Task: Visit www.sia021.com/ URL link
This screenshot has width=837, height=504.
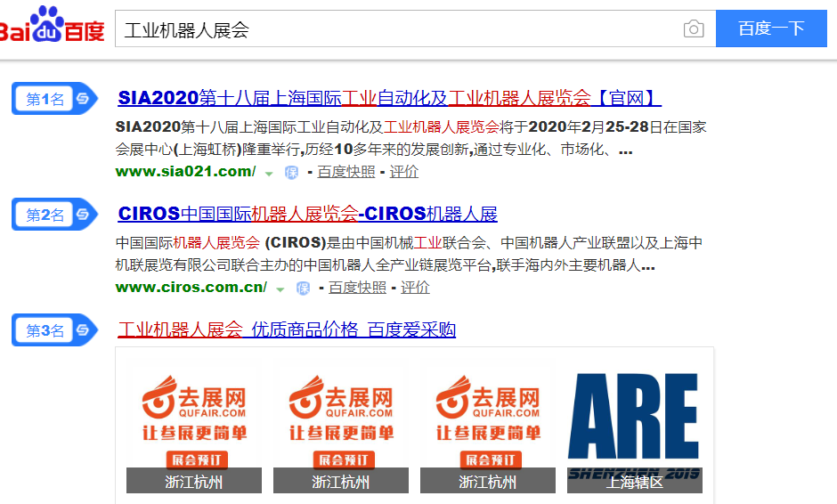Action: [186, 171]
